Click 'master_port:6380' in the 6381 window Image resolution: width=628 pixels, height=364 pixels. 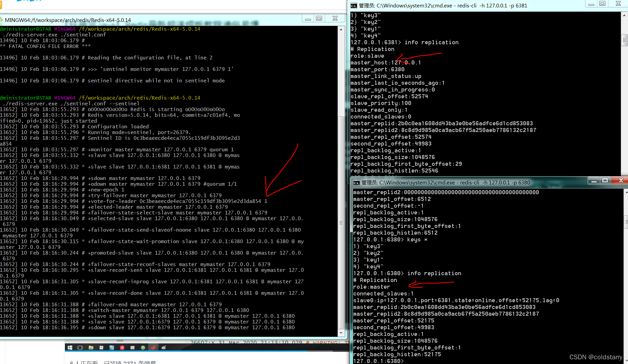coord(378,70)
